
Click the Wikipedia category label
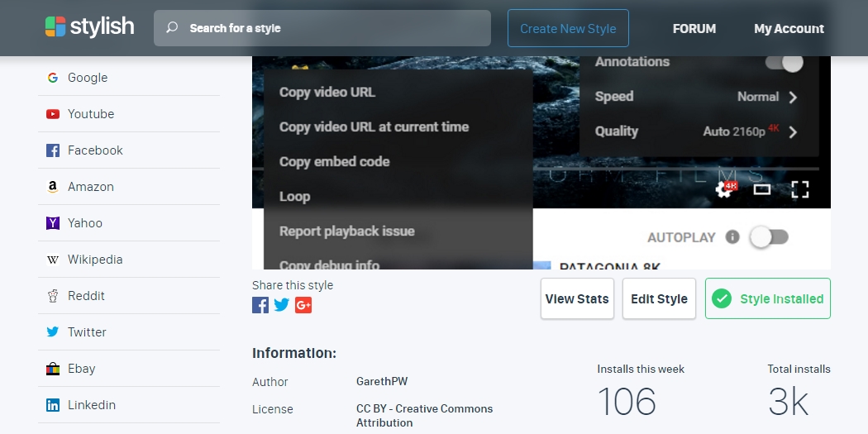coord(95,260)
